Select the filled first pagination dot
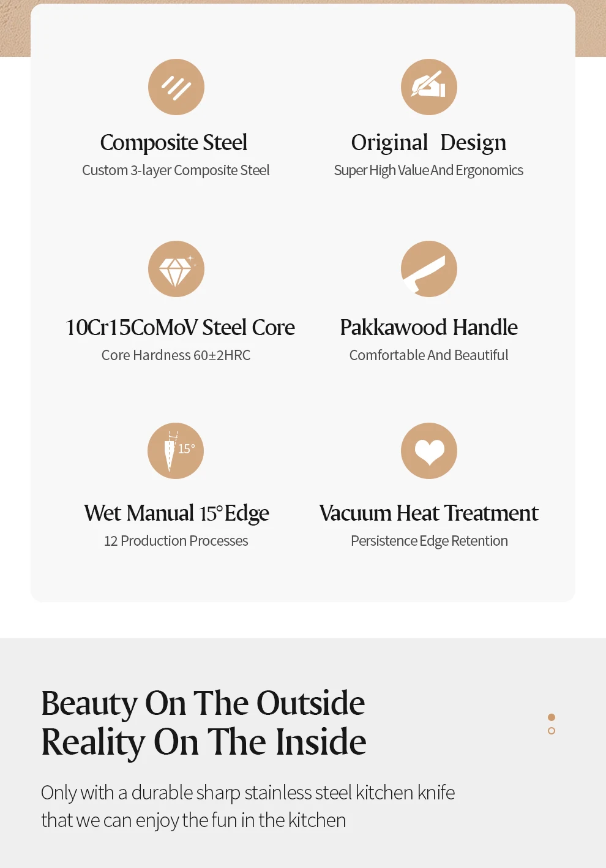This screenshot has height=868, width=606. (x=552, y=717)
